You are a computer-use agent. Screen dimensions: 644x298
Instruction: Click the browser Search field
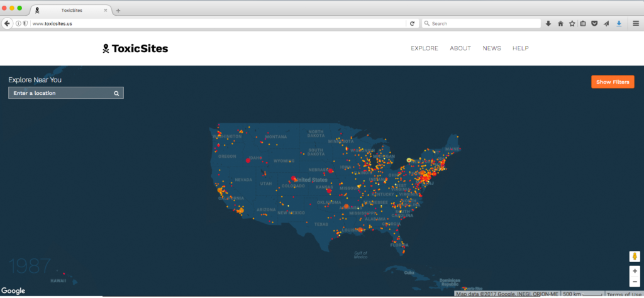pos(481,24)
